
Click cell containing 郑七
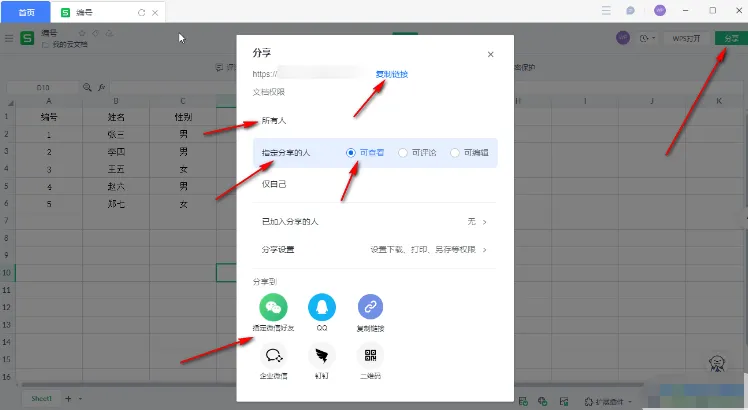(116, 204)
